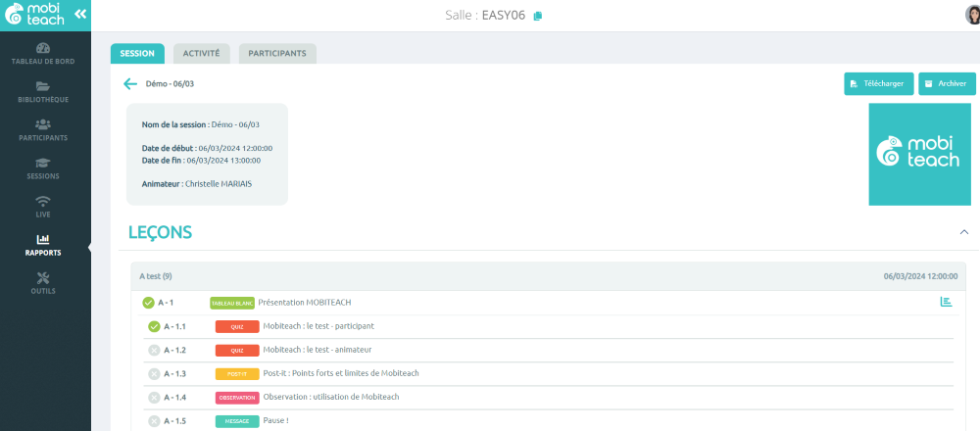Open Bibliothèque folder in sidebar

(x=43, y=92)
